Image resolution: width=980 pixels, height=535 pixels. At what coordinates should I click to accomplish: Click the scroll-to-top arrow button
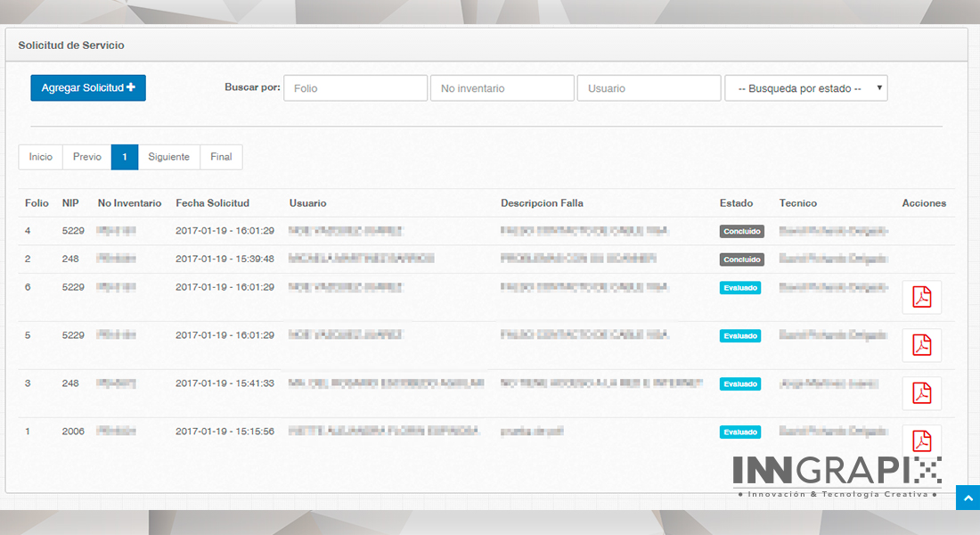[968, 498]
